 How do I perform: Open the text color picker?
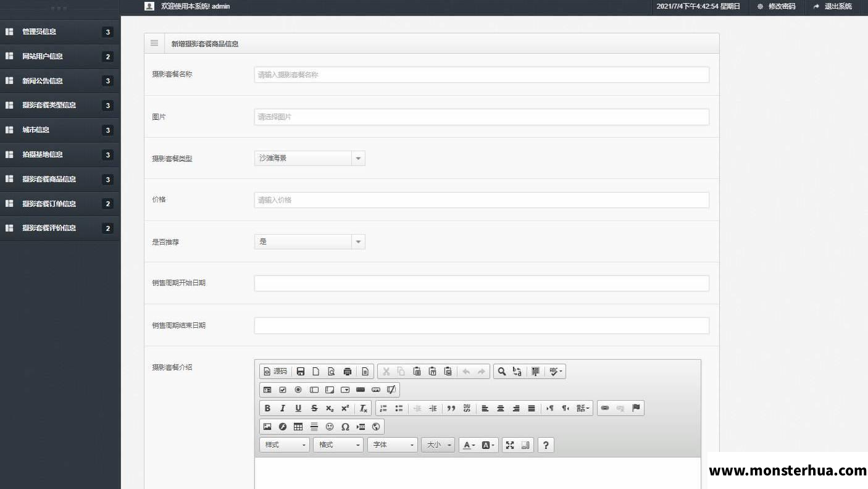click(x=469, y=445)
